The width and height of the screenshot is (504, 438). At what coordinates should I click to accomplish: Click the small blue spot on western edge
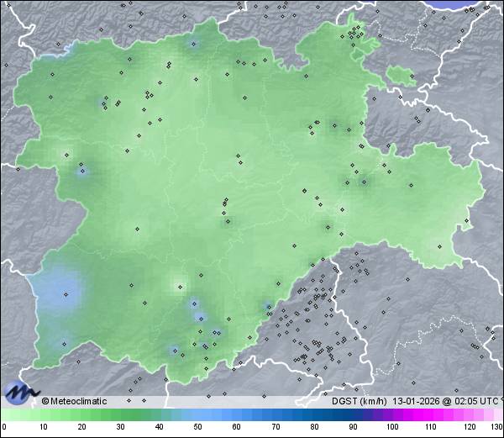pyautogui.click(x=81, y=172)
